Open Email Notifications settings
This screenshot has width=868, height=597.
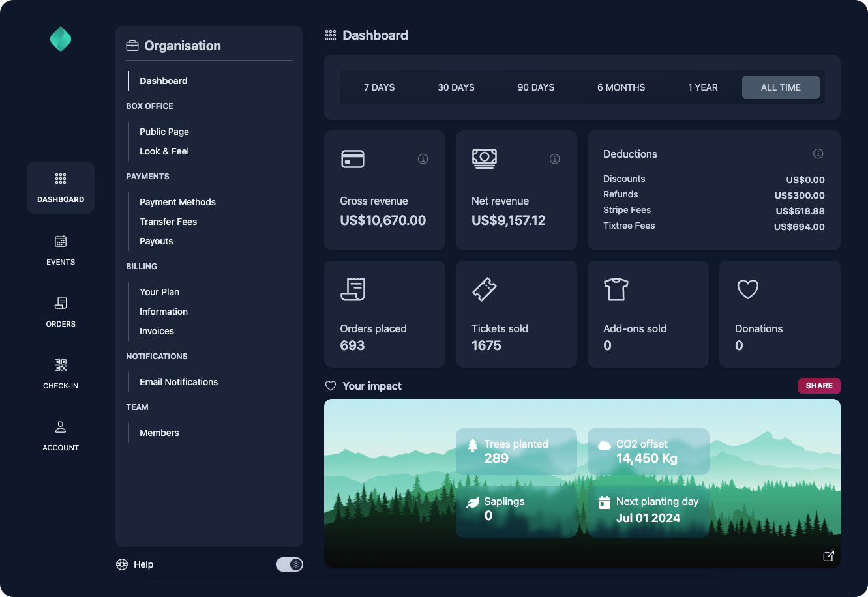(179, 382)
